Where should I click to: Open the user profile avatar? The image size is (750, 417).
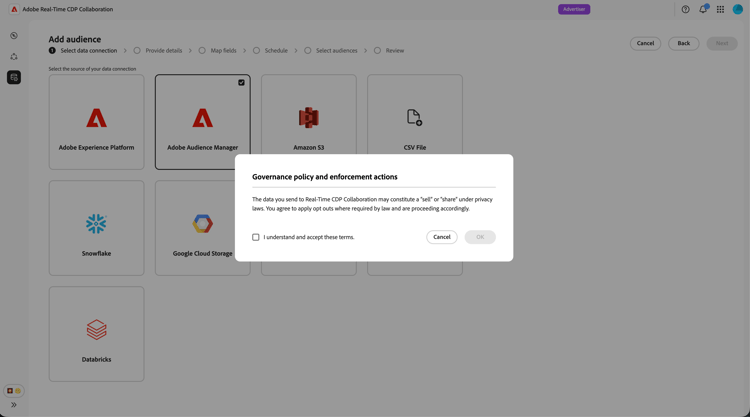[738, 9]
